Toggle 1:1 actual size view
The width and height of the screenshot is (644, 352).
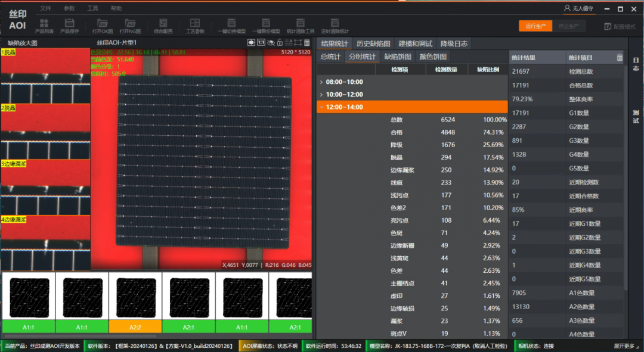pyautogui.click(x=261, y=43)
